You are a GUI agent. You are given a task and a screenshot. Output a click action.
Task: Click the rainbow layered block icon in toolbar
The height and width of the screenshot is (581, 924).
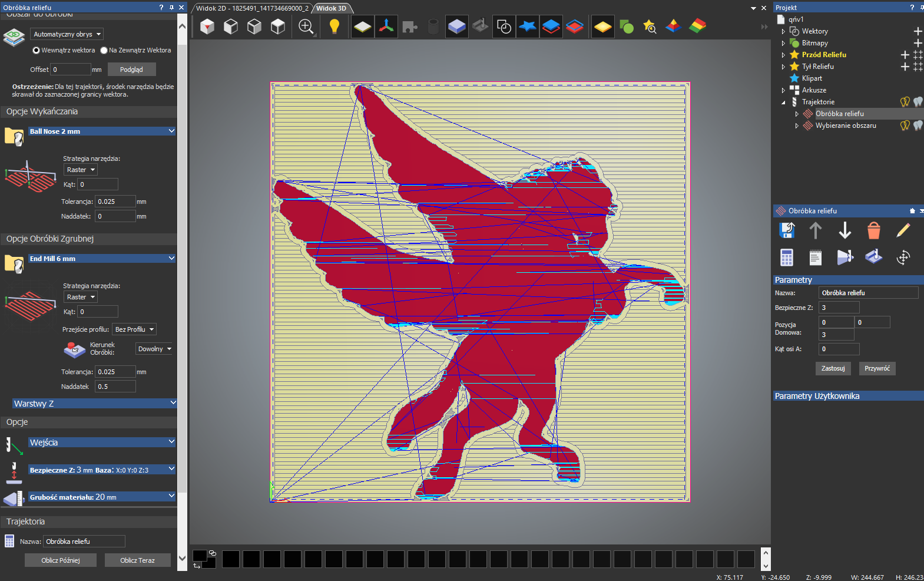pyautogui.click(x=697, y=27)
